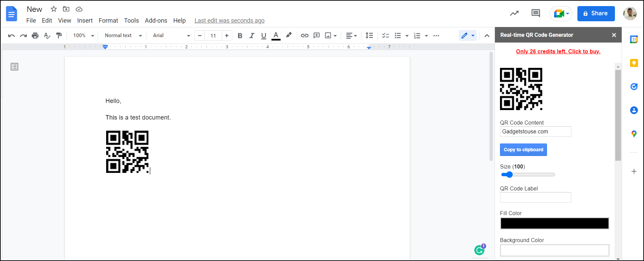
Task: Star the document named New
Action: pos(54,9)
